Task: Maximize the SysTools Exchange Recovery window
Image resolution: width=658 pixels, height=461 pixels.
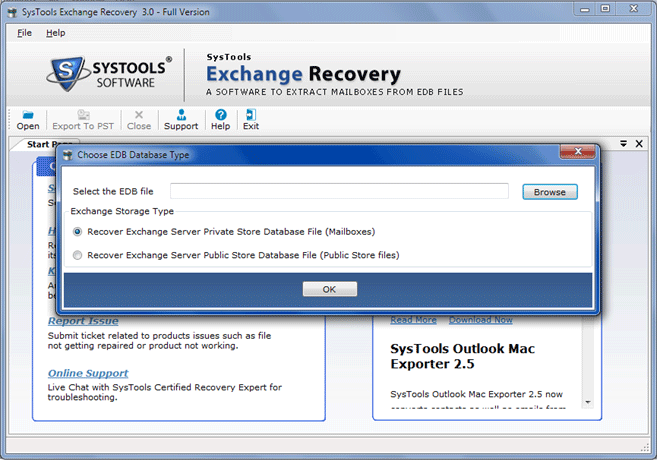Action: pos(605,8)
